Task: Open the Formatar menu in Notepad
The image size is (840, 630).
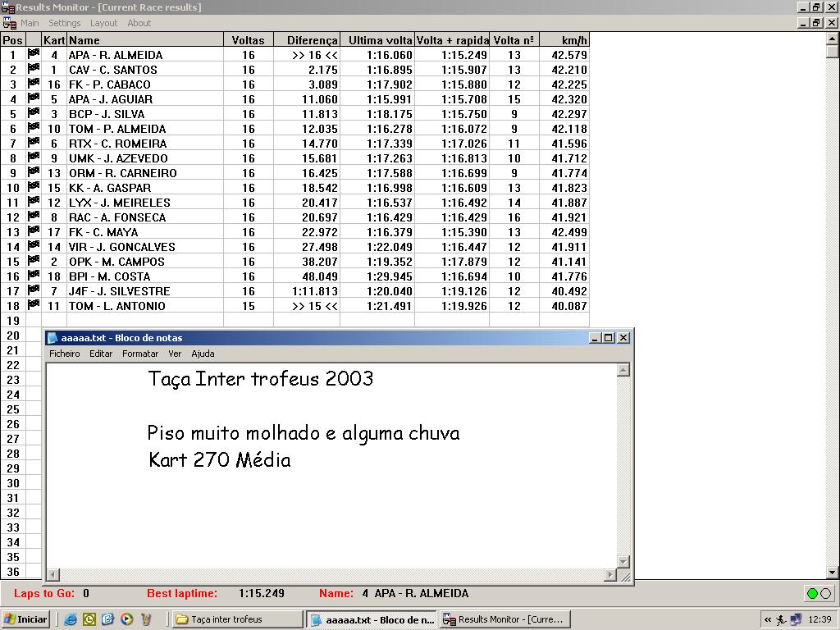Action: coord(140,354)
